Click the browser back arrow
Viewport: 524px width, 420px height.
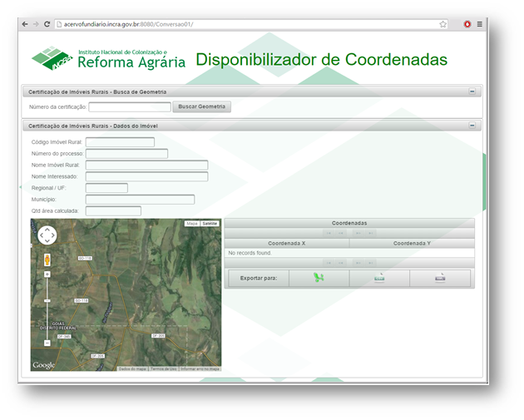pyautogui.click(x=25, y=24)
